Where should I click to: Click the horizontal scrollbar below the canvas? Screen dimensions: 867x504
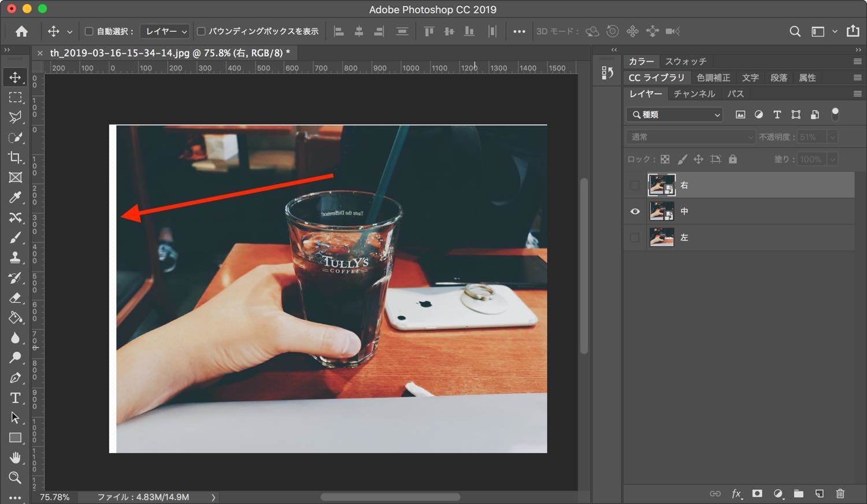tap(390, 497)
